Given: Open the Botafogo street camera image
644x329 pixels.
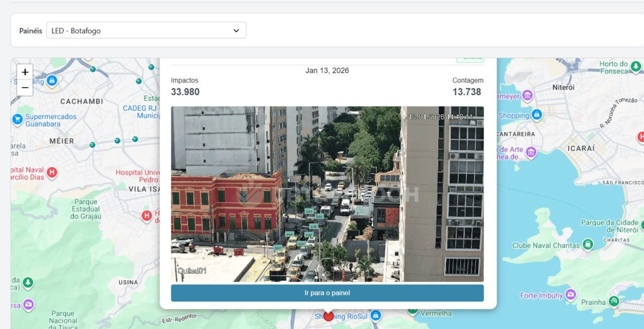Looking at the screenshot, I should coord(327,194).
